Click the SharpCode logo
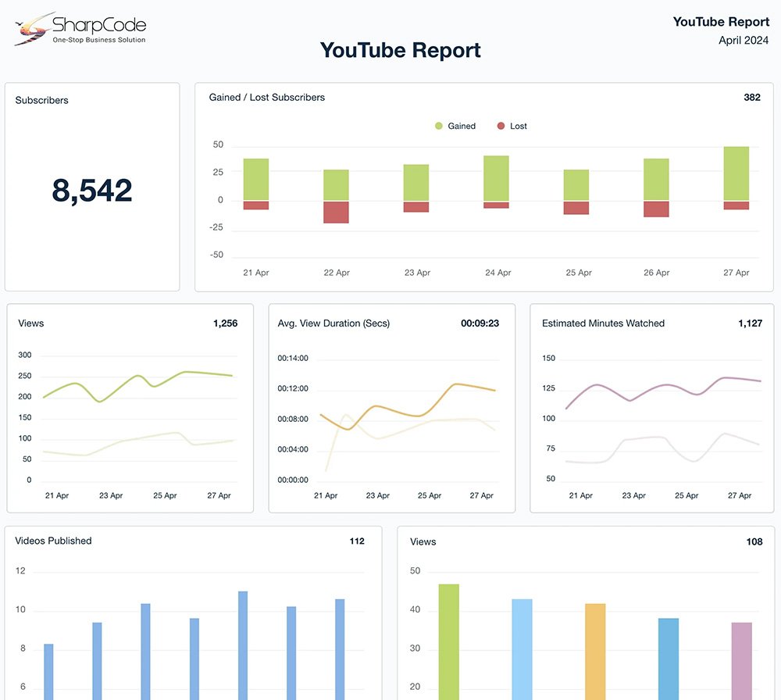 pyautogui.click(x=80, y=30)
